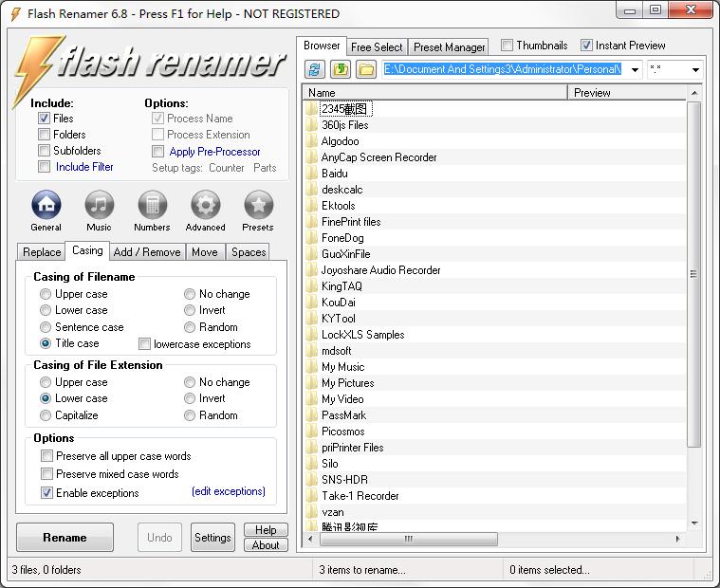The height and width of the screenshot is (588, 720).
Task: Select Sentence case for filename
Action: tap(46, 327)
